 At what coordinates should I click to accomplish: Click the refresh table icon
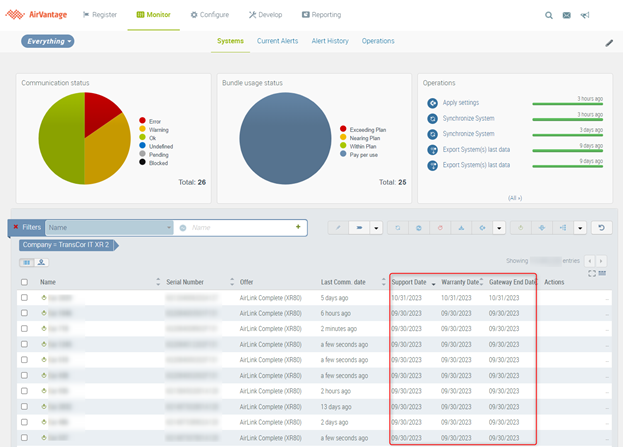coord(600,227)
